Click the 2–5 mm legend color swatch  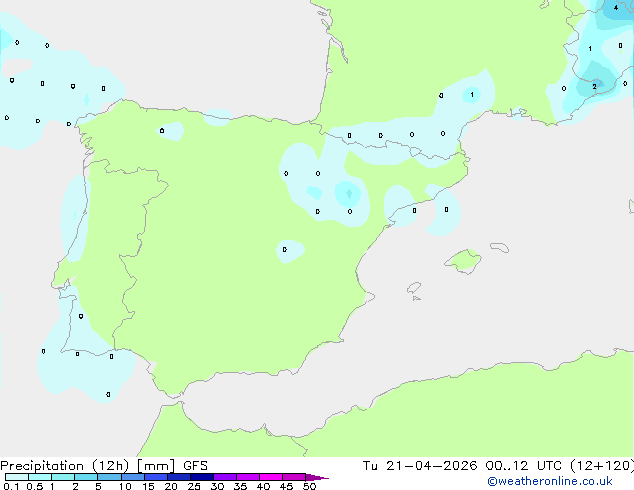(x=86, y=477)
